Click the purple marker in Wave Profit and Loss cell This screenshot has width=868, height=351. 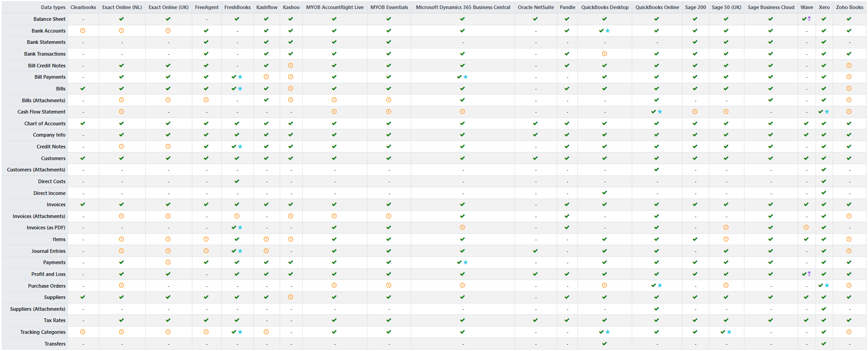coord(809,274)
